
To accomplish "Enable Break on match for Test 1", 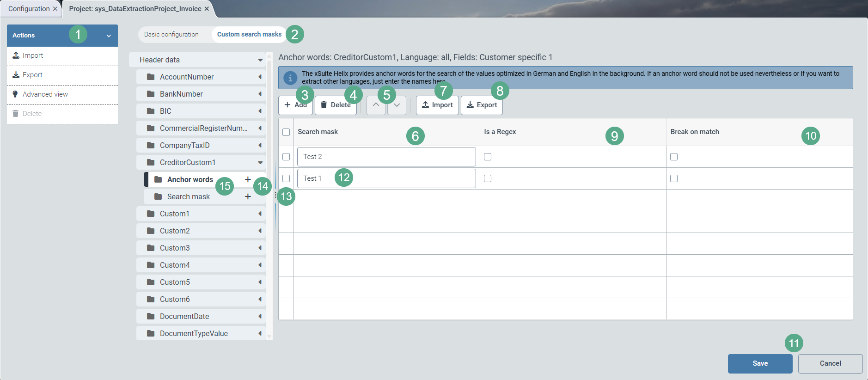I will 674,178.
